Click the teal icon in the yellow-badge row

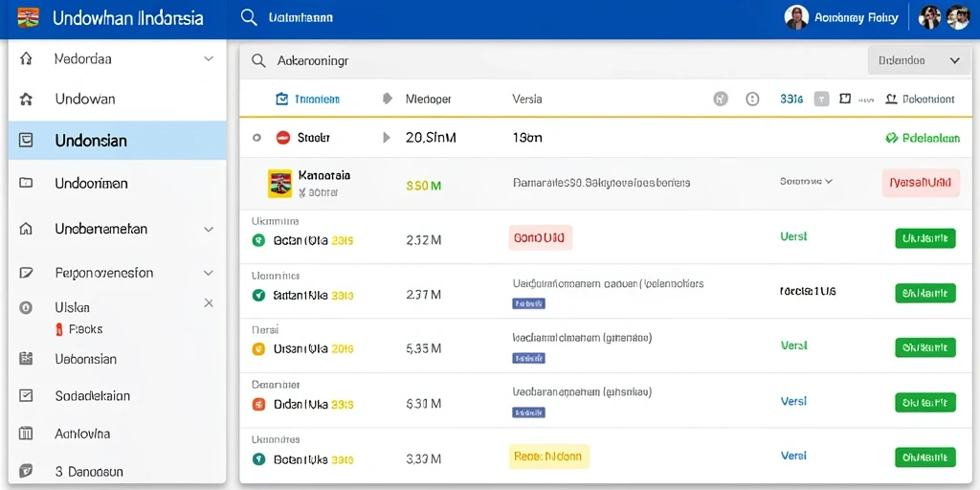257,459
